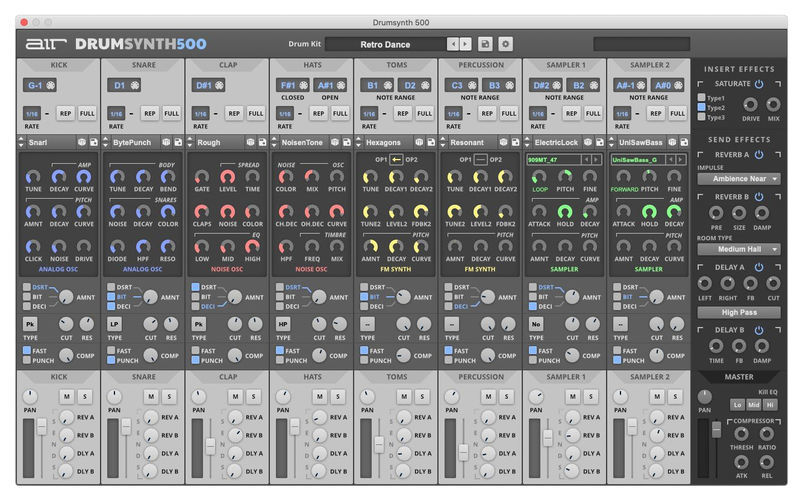This screenshot has height=501, width=800.
Task: Click the MIDI icon for Hats open A#1
Action: (x=341, y=85)
